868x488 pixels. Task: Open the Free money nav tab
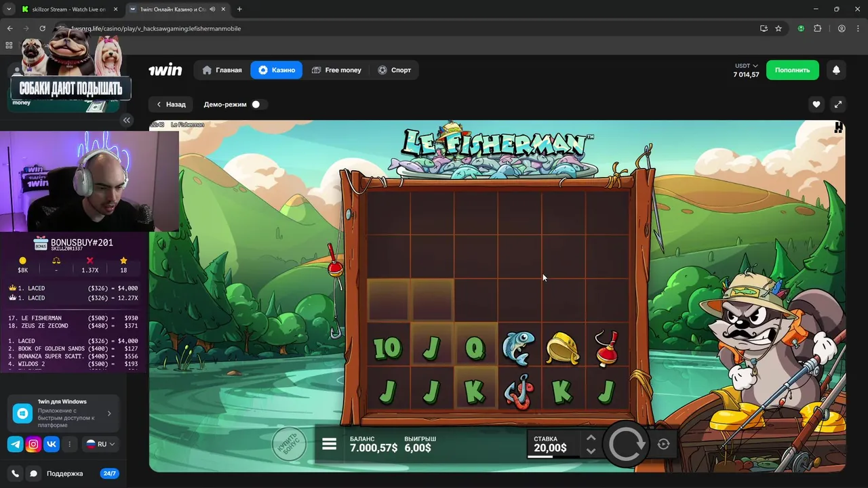[336, 70]
